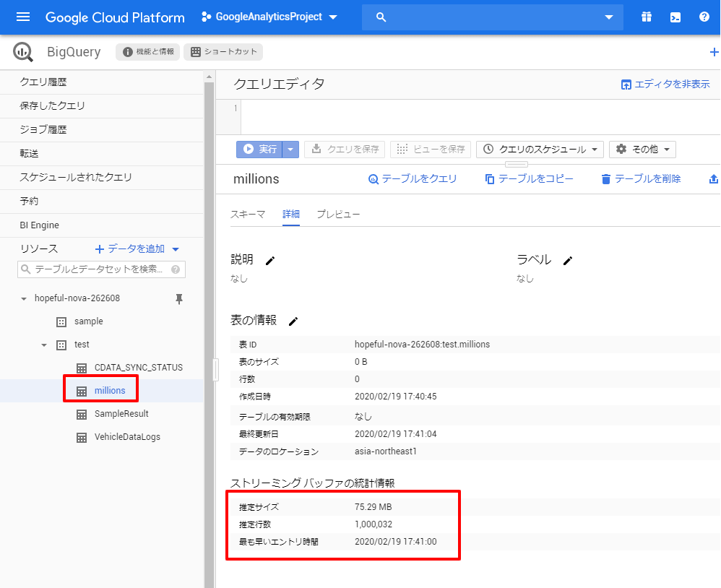Open the hamburger navigation menu
This screenshot has width=721, height=588.
coord(23,17)
